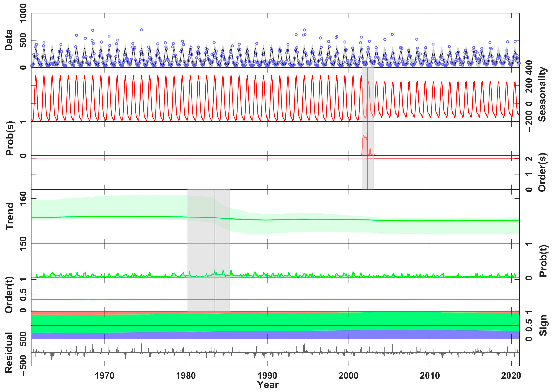This screenshot has height=392, width=552.
Task: Click the 2000 tick label on the x-axis
Action: coord(349,376)
